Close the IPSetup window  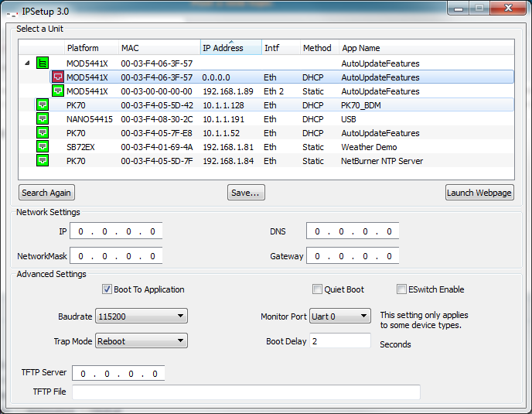[x=508, y=9]
